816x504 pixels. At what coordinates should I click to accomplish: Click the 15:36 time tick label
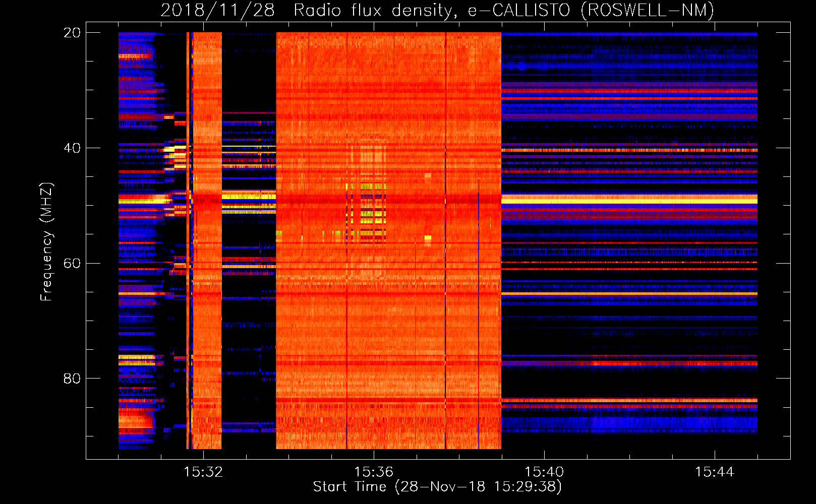point(374,472)
